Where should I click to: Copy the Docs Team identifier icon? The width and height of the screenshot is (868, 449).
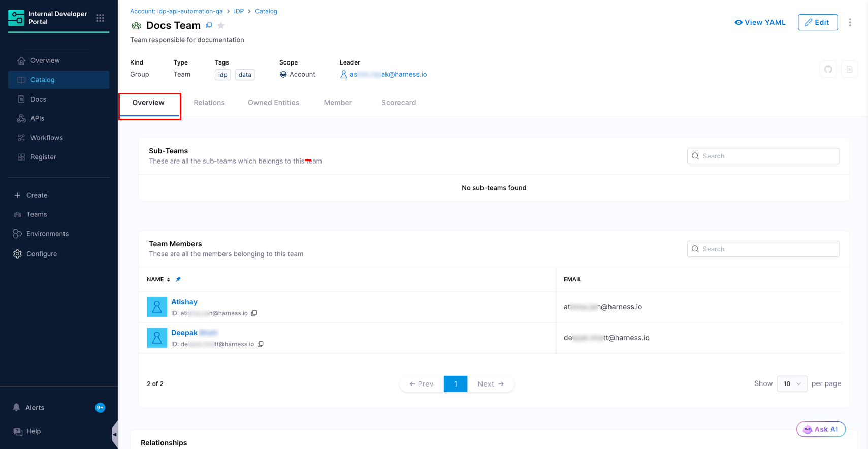(x=209, y=25)
